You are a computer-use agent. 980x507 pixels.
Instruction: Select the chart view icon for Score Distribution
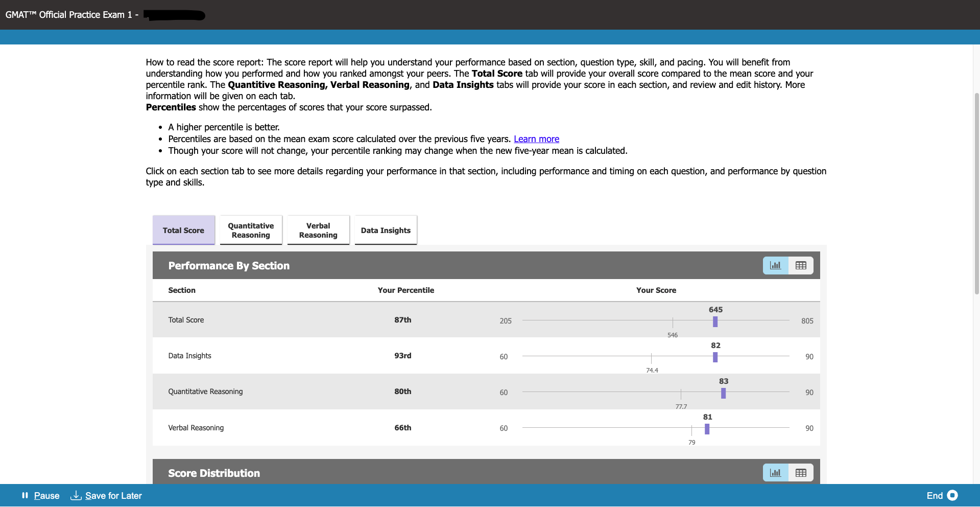[775, 473]
